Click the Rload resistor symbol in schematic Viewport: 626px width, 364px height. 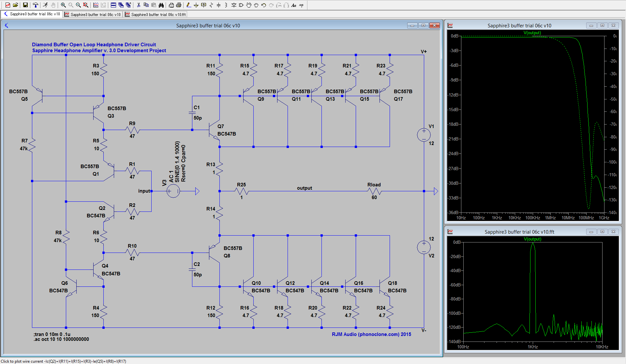point(374,191)
